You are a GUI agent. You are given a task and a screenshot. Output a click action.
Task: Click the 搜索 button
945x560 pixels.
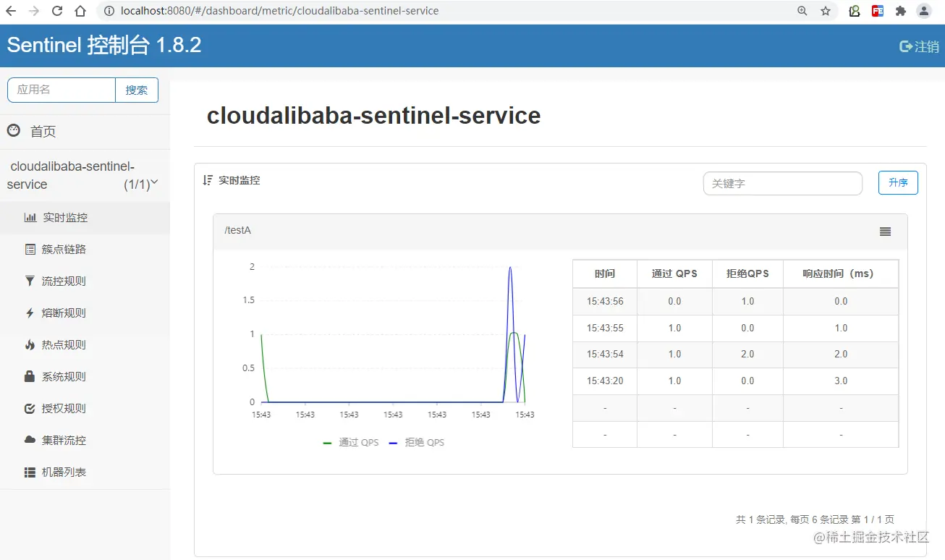coord(136,90)
